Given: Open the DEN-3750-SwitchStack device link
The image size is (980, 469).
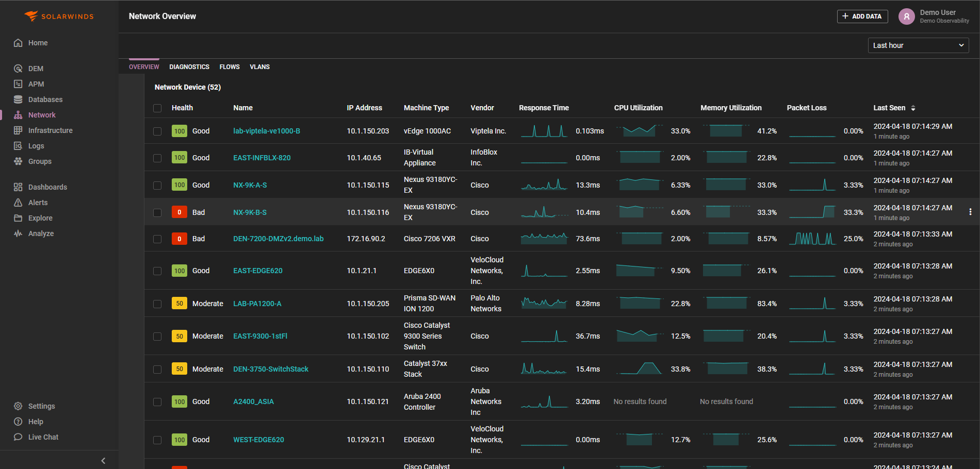Looking at the screenshot, I should (271, 369).
